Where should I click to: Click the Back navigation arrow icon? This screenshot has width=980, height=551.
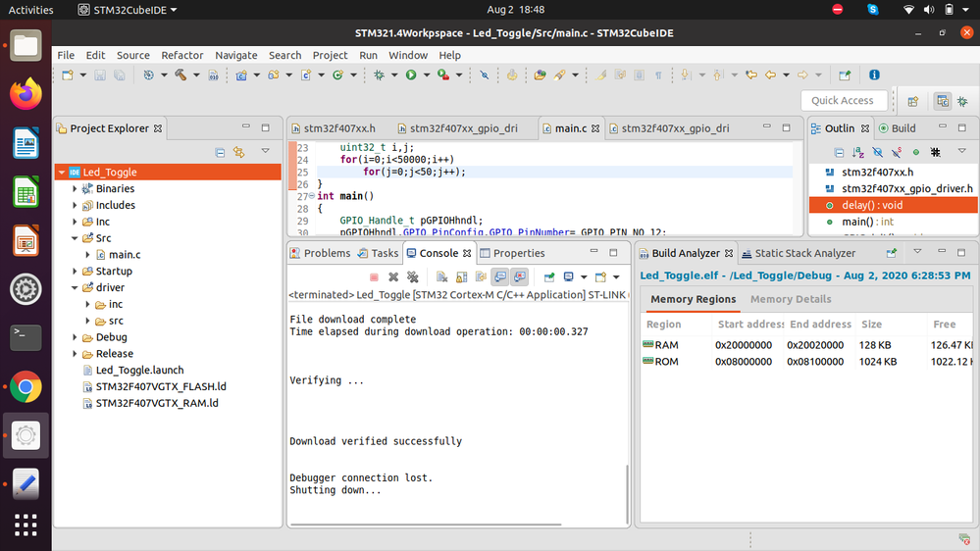pyautogui.click(x=771, y=75)
